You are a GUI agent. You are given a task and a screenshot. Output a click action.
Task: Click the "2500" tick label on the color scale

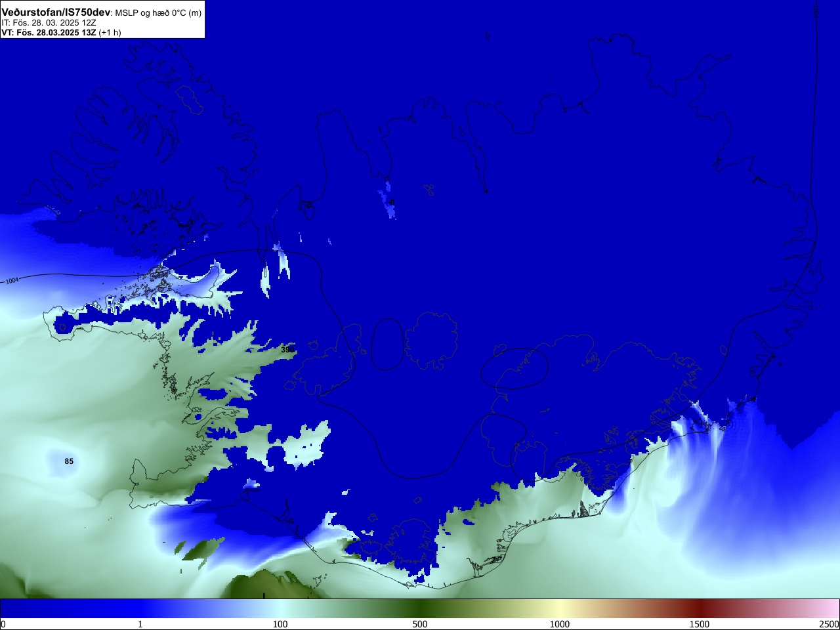point(829,624)
